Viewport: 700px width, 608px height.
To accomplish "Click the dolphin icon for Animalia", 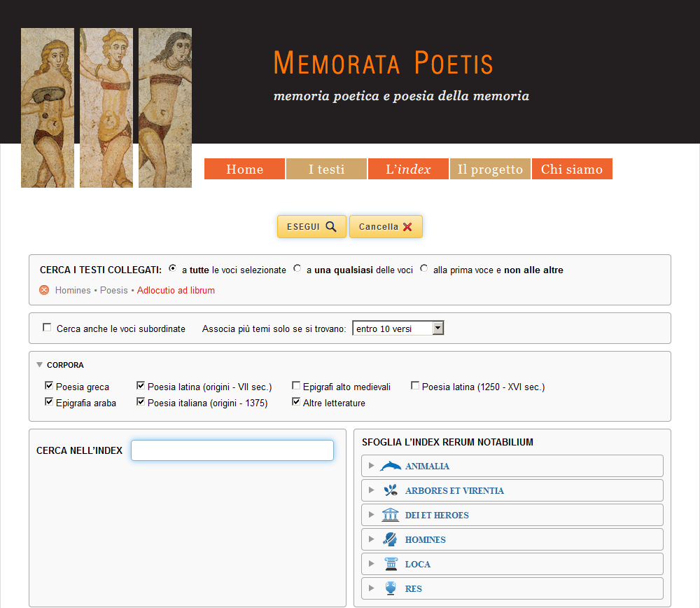I will [390, 466].
